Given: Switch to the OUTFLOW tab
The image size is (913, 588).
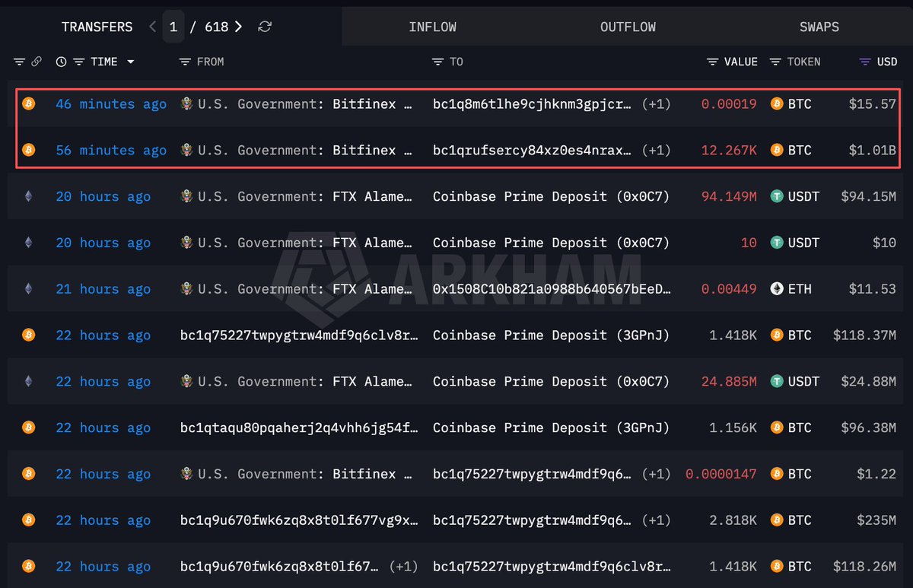Looking at the screenshot, I should 628,27.
